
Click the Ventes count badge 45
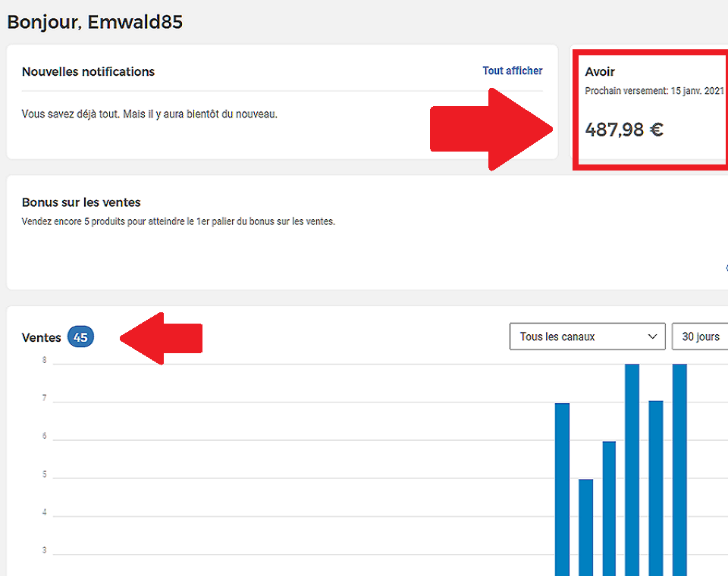[x=81, y=337]
